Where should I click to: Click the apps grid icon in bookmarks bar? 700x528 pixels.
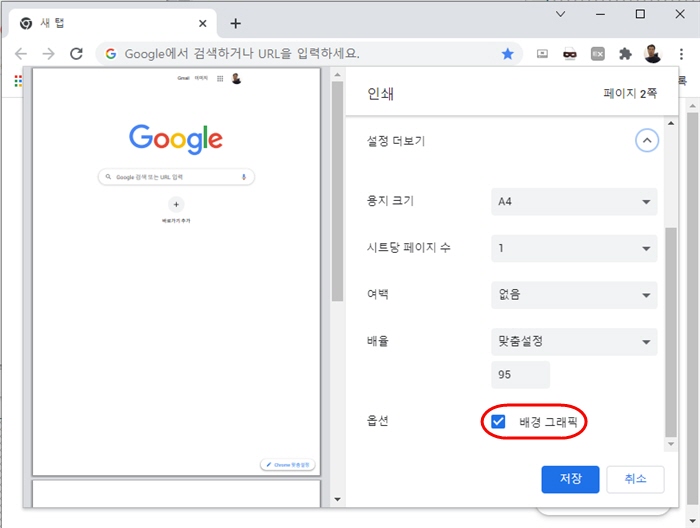[18, 81]
